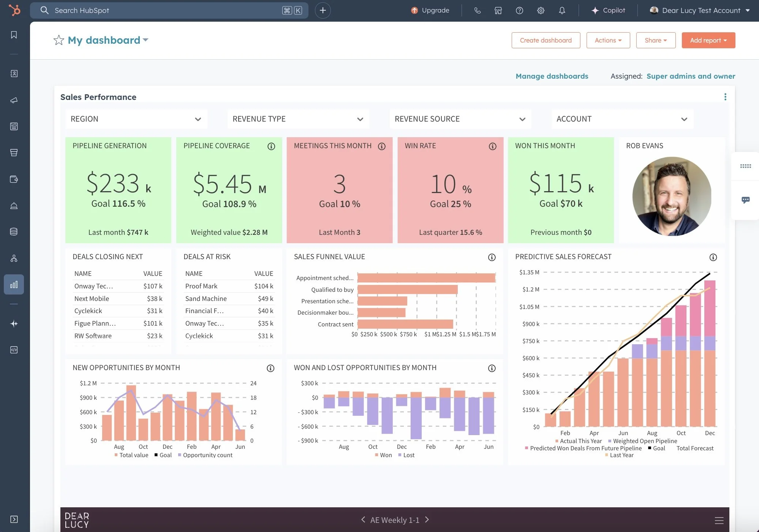
Task: Open bookmarks in the left sidebar
Action: (14, 35)
